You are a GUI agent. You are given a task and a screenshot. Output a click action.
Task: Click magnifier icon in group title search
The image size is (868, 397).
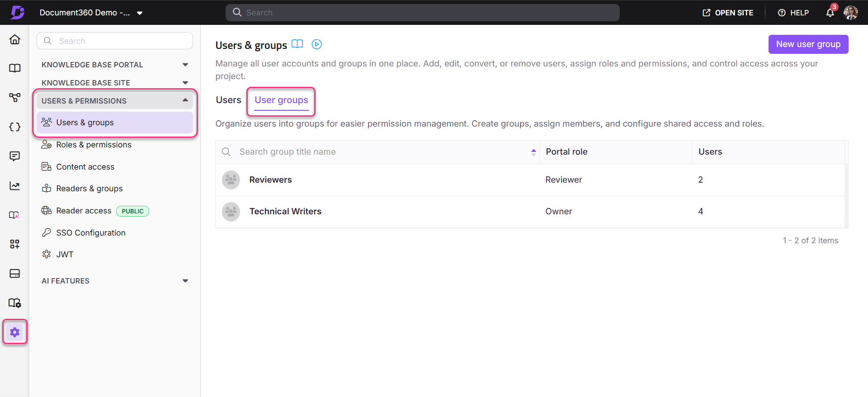(x=226, y=152)
